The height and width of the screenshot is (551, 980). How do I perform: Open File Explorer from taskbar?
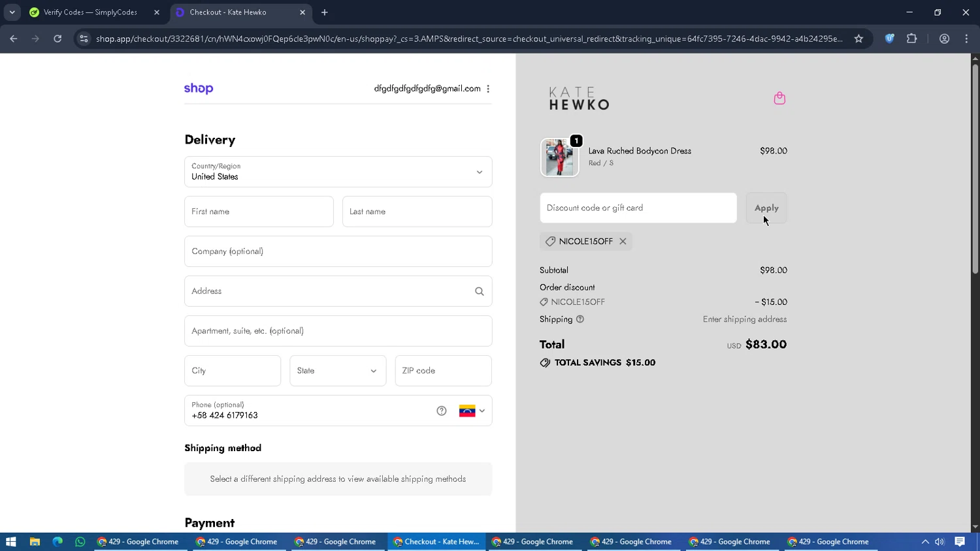35,542
